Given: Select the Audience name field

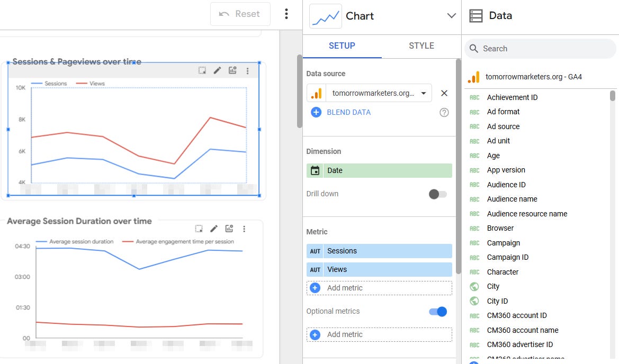Looking at the screenshot, I should tap(512, 199).
